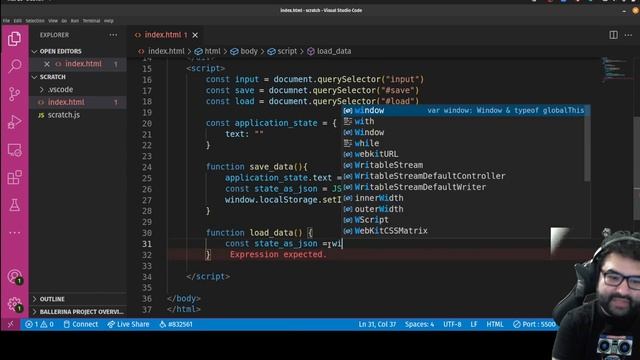The width and height of the screenshot is (640, 360).
Task: Open the Accounts icon in activity bar
Action: [15, 276]
